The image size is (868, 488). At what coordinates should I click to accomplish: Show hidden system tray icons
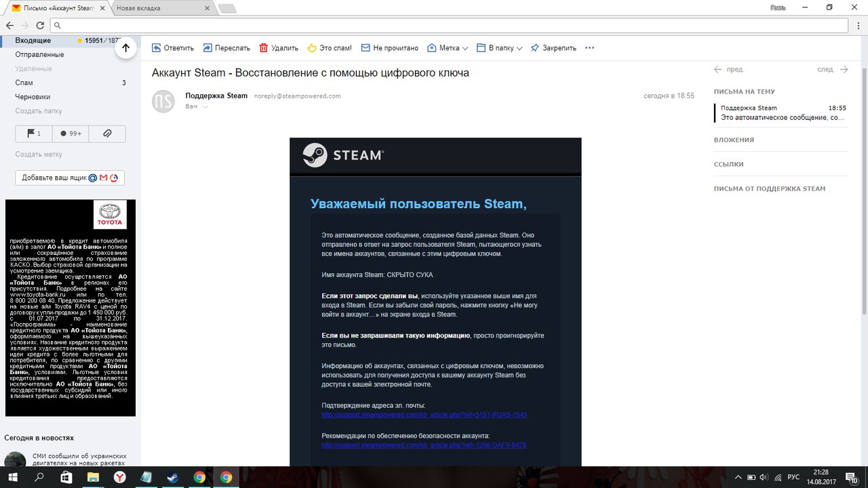pyautogui.click(x=738, y=478)
